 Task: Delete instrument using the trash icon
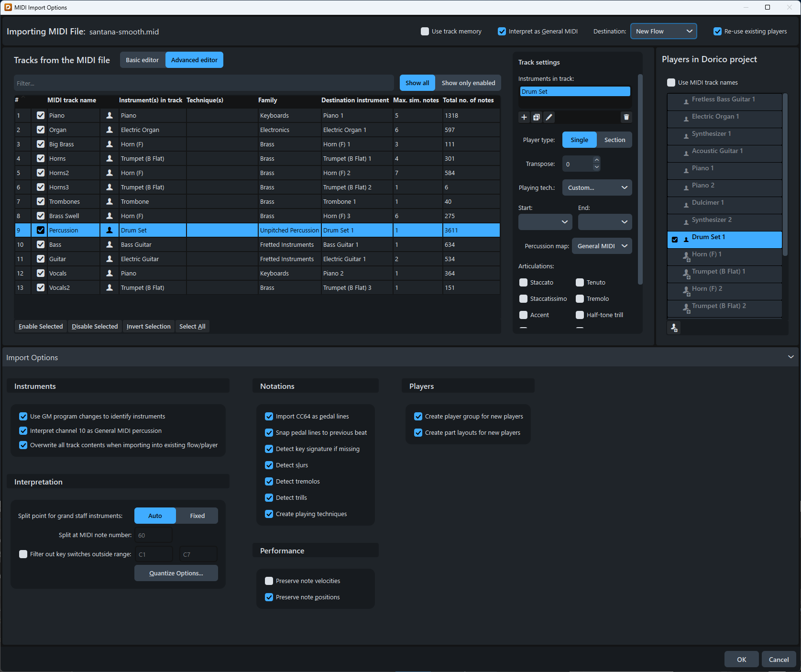pos(626,117)
